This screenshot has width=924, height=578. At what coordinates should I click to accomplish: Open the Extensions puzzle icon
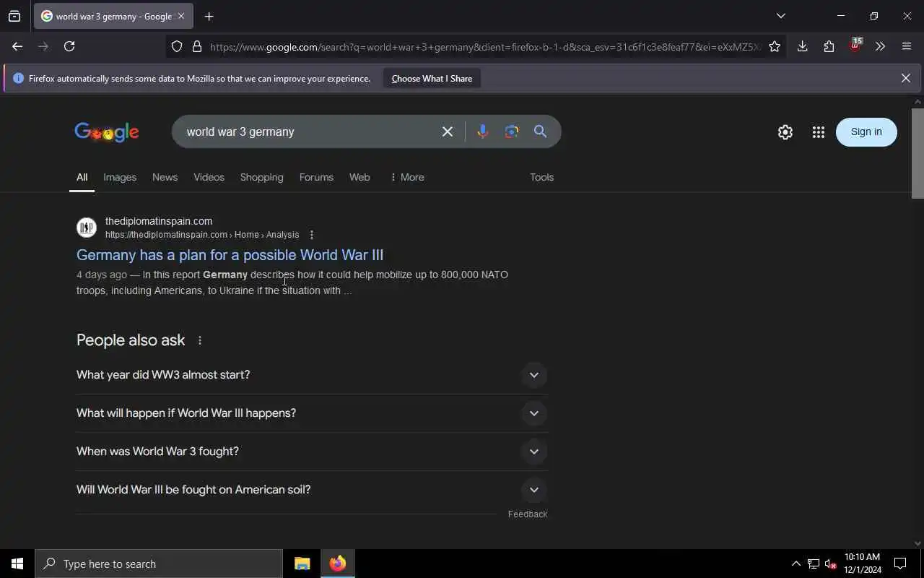click(829, 46)
